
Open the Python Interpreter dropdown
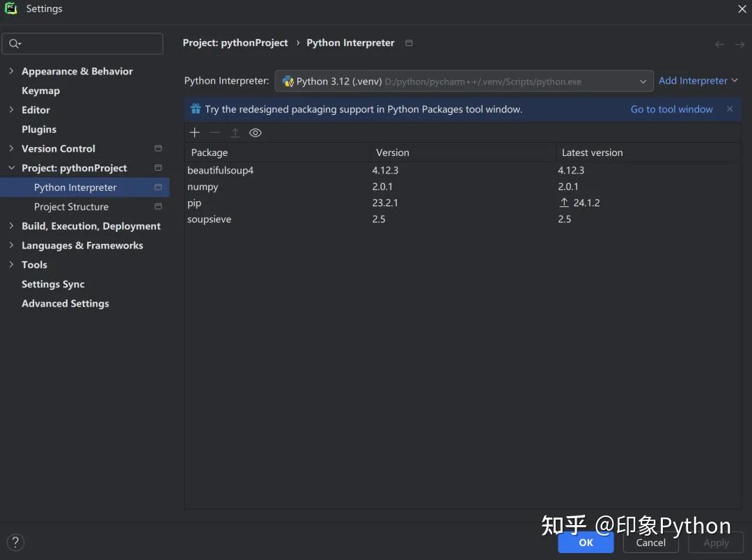(643, 80)
